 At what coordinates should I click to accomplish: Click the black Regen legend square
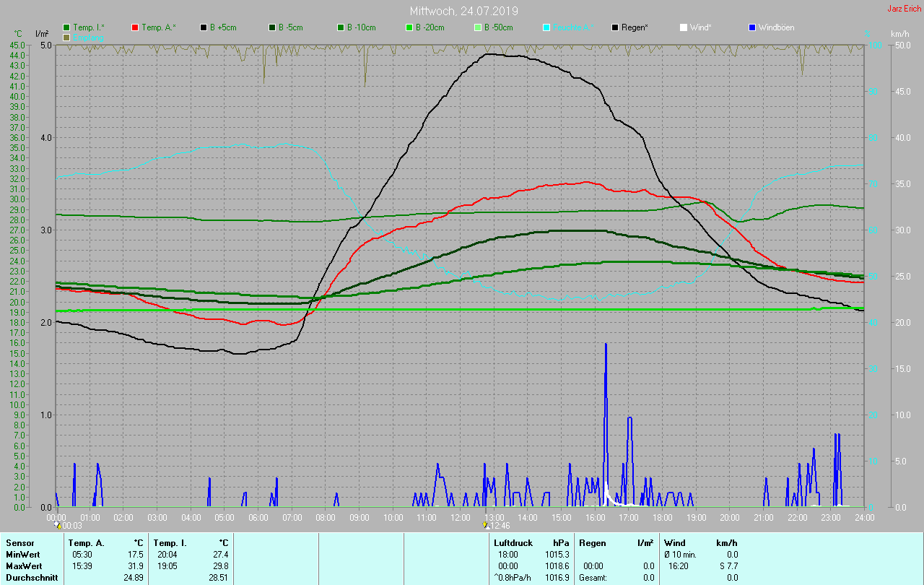pyautogui.click(x=615, y=27)
